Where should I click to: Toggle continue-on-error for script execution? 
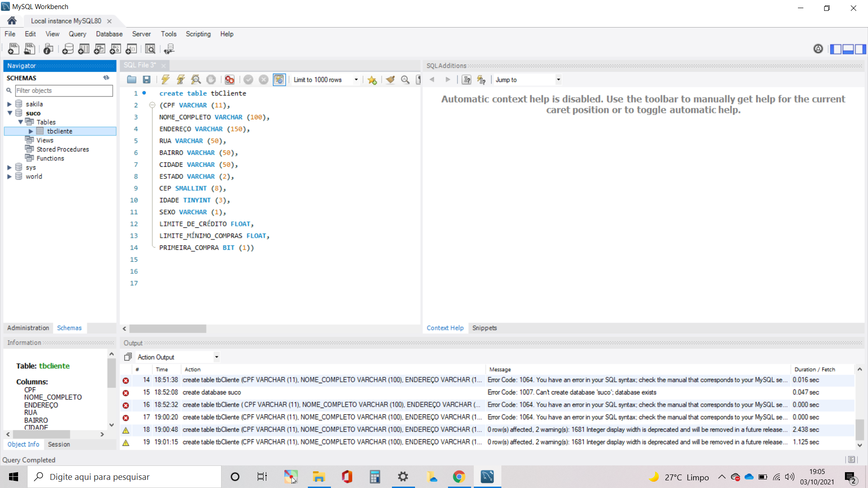230,80
